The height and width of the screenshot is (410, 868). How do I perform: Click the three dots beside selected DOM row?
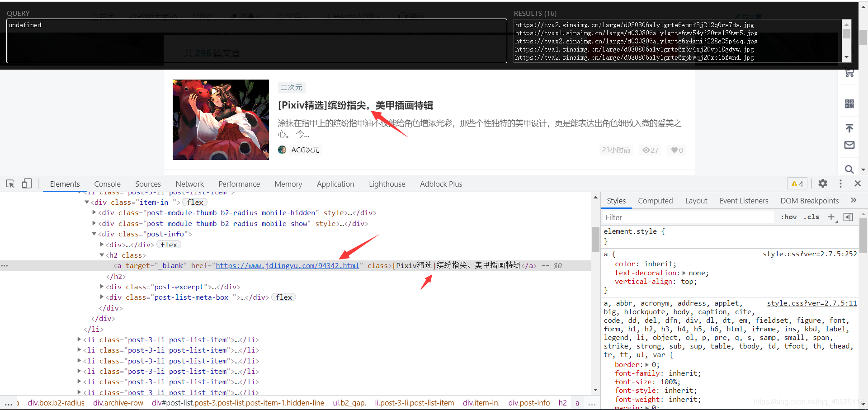(5, 266)
